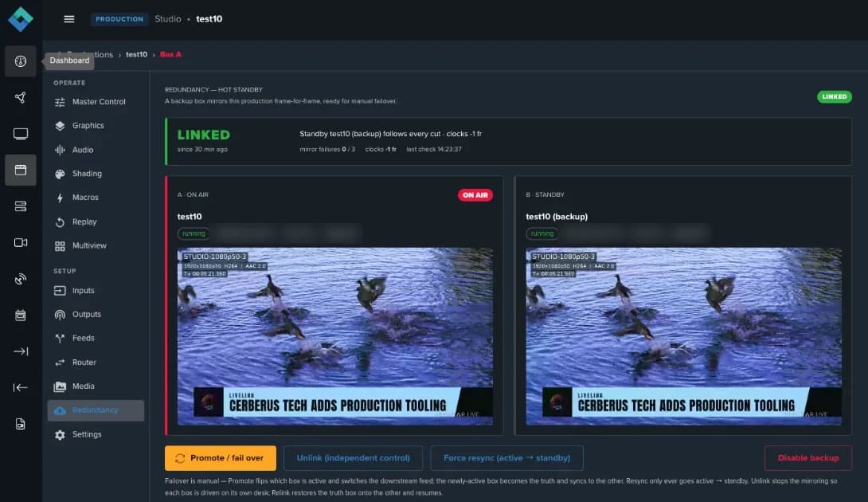
Task: Click the network nodes icon in left rail
Action: pos(21,97)
